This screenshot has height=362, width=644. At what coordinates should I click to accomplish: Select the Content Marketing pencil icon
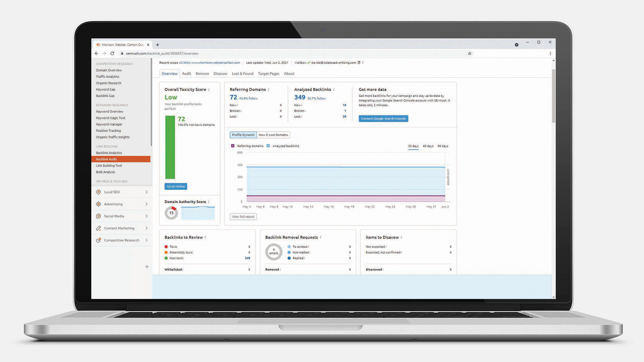click(x=98, y=228)
